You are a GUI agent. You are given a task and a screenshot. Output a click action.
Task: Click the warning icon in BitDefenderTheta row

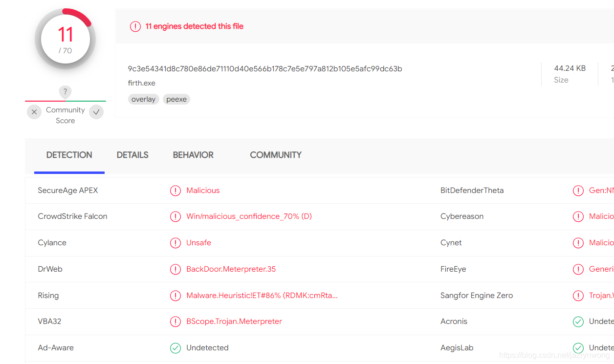[578, 191]
